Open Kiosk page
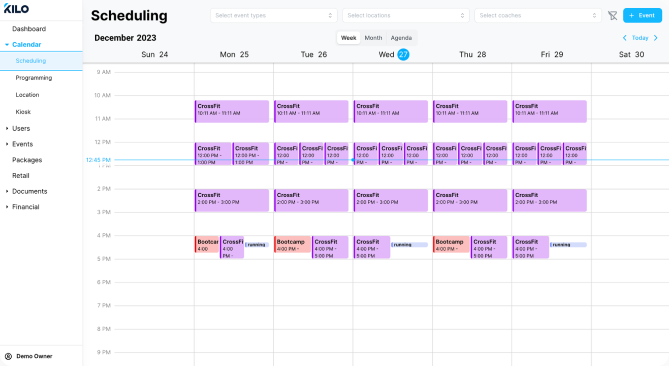This screenshot has height=366, width=669. coord(23,112)
